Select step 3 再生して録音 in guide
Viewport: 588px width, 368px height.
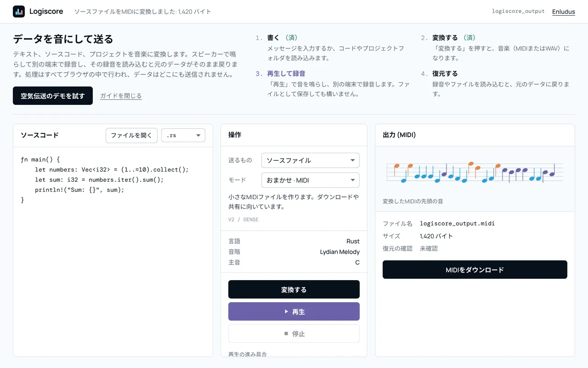tap(286, 73)
